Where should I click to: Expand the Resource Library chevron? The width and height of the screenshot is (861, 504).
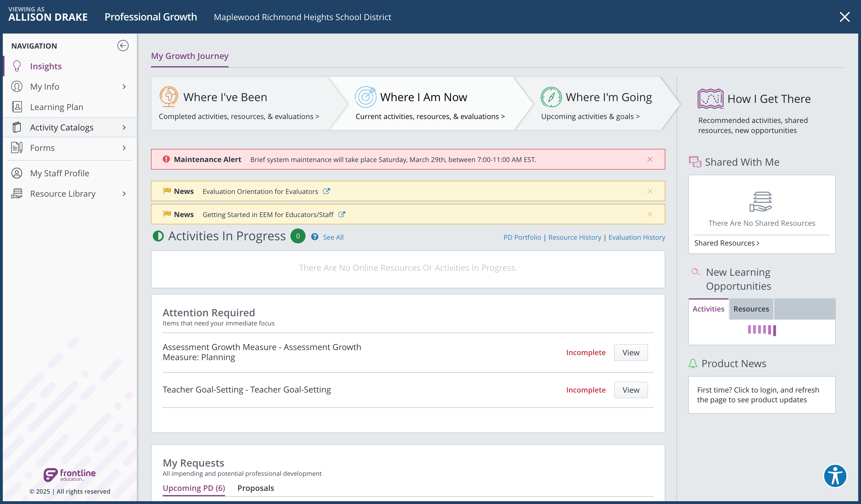tap(124, 194)
